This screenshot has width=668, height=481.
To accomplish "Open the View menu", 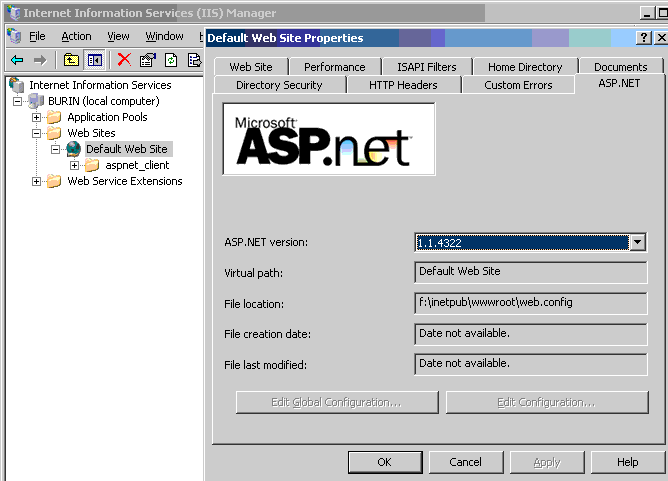I will click(x=118, y=36).
